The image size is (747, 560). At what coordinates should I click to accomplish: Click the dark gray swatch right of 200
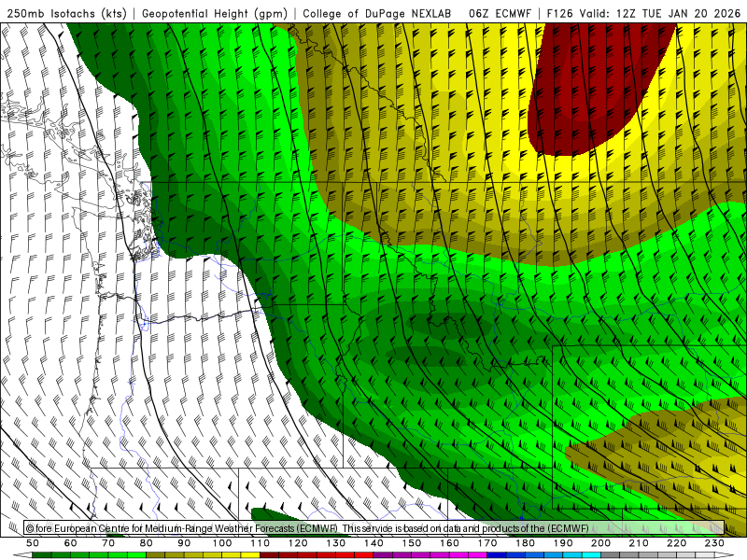611,555
